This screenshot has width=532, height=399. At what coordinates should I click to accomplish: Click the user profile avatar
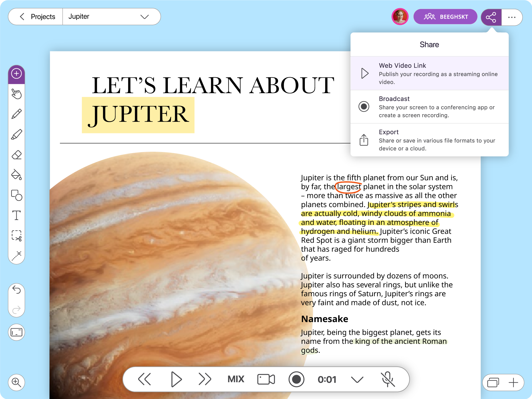click(400, 17)
